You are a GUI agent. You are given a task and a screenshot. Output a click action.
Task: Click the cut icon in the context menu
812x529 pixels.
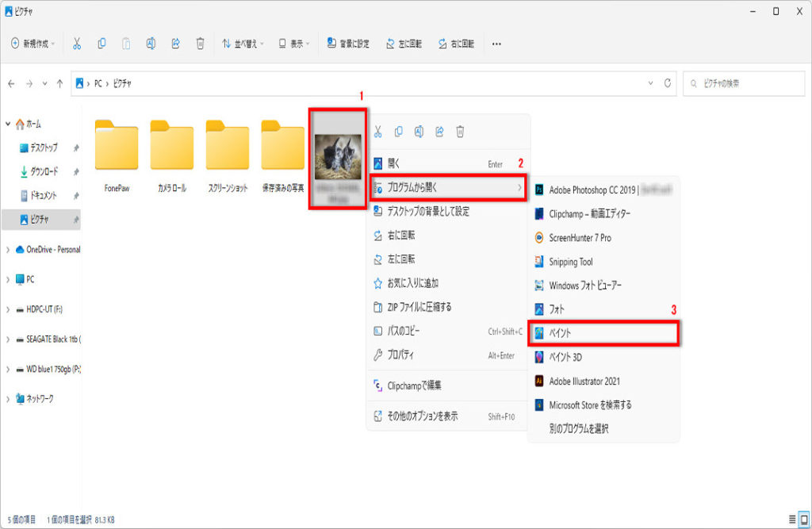tap(378, 132)
